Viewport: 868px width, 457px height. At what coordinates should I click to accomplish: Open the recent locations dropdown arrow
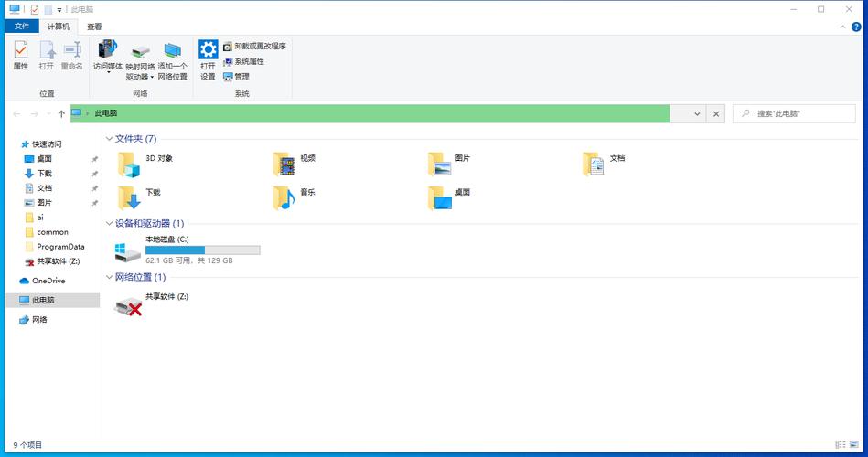[x=48, y=113]
